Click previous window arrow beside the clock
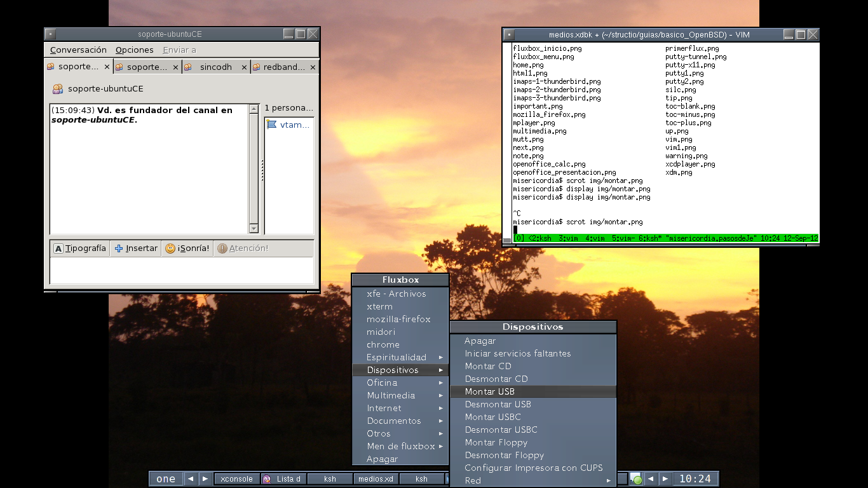This screenshot has height=488, width=868. [651, 479]
